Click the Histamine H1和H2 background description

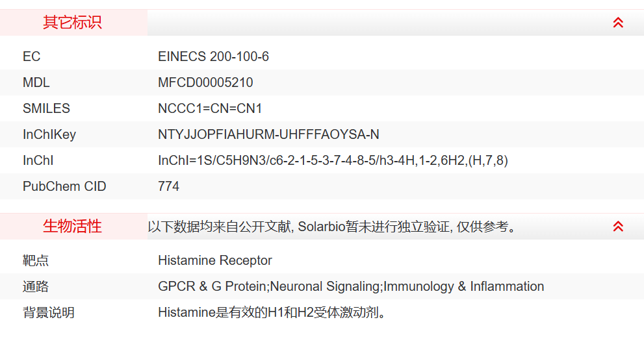tap(273, 312)
